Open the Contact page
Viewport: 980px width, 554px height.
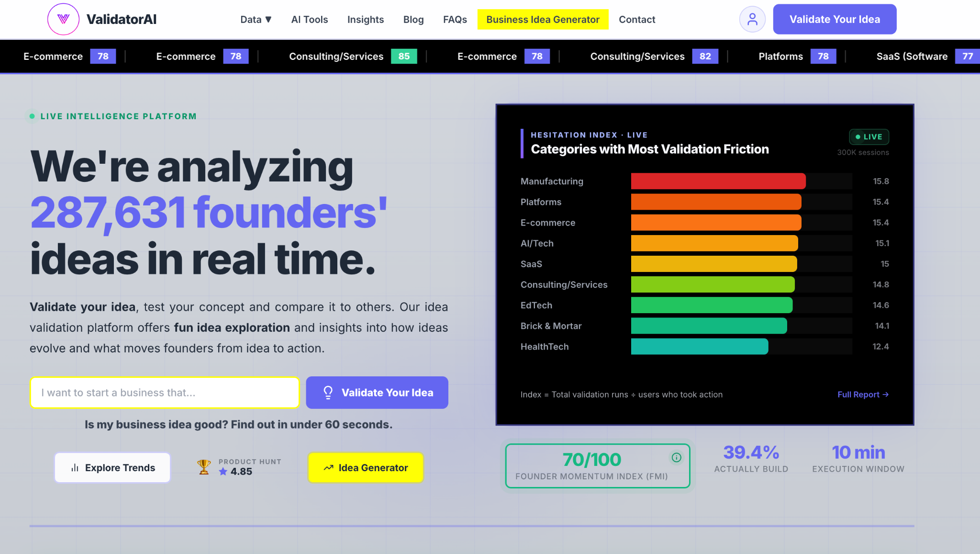pyautogui.click(x=637, y=20)
